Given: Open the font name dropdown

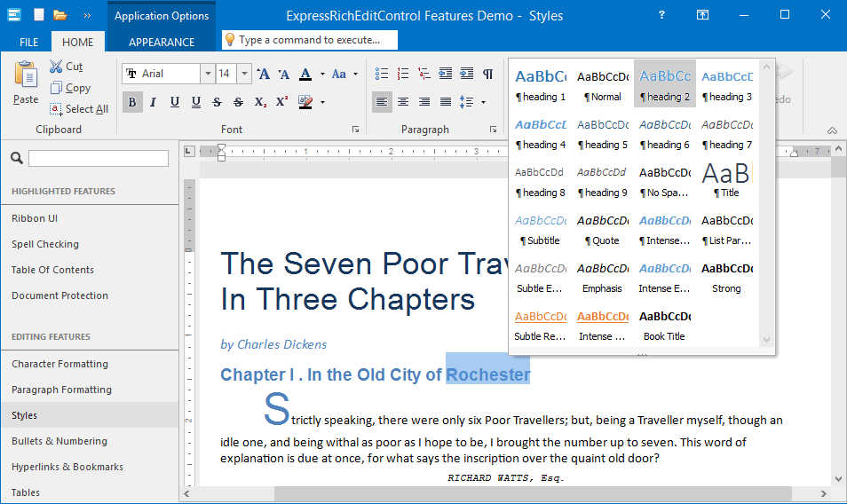Looking at the screenshot, I should 208,74.
